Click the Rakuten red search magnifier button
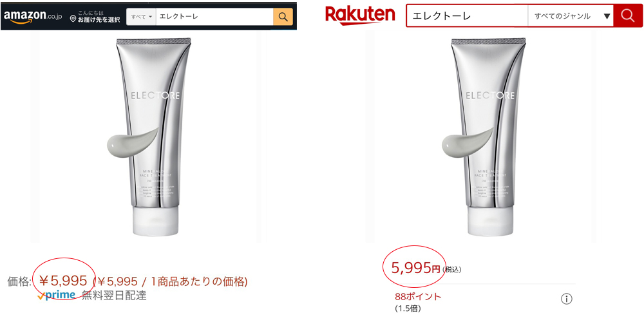Screen dimensions: 644x322 (x=628, y=16)
